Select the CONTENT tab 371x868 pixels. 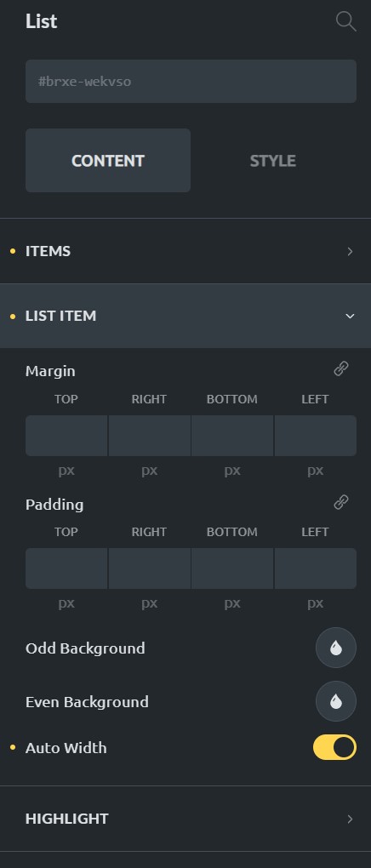pos(108,161)
